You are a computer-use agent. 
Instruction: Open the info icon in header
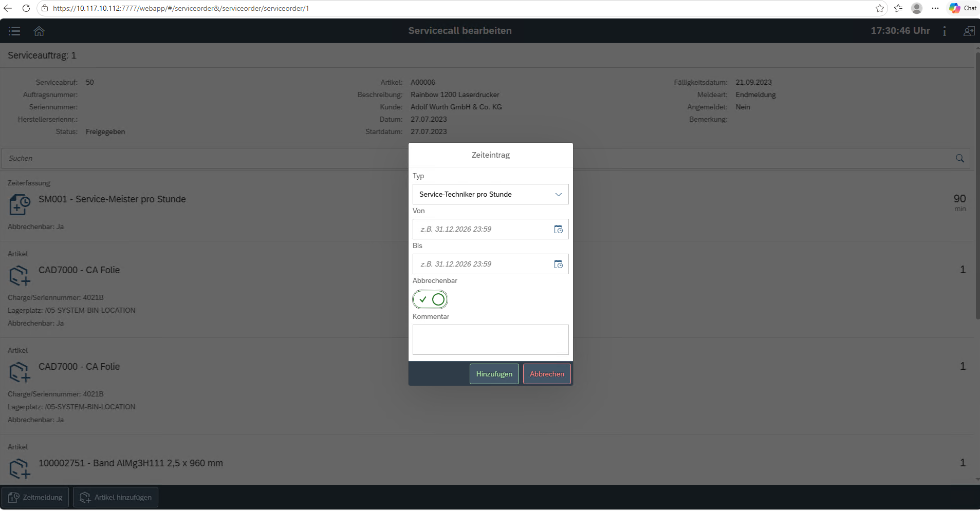tap(944, 31)
